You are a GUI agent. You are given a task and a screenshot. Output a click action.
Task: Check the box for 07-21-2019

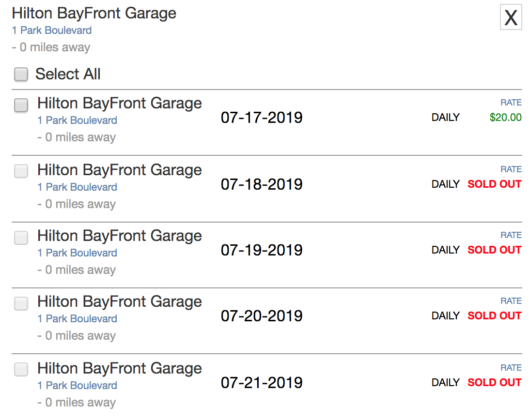[21, 369]
